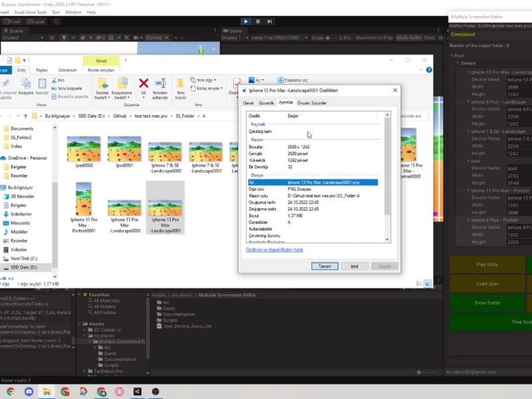Start Unity Play mode with the play icon

245,21
